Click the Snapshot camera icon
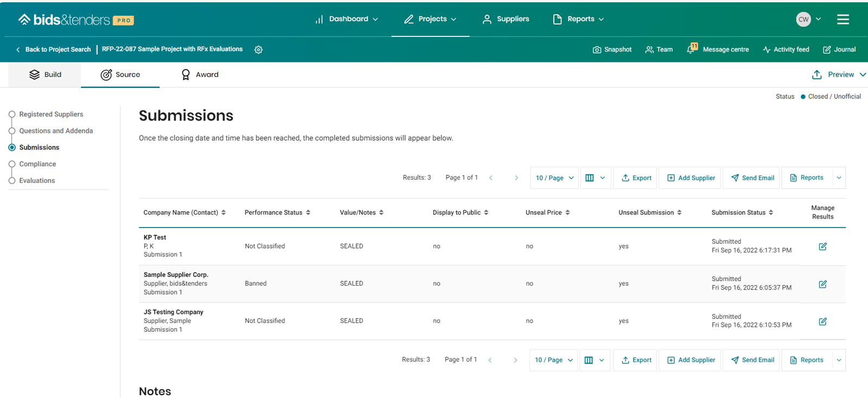The height and width of the screenshot is (398, 868). 597,49
